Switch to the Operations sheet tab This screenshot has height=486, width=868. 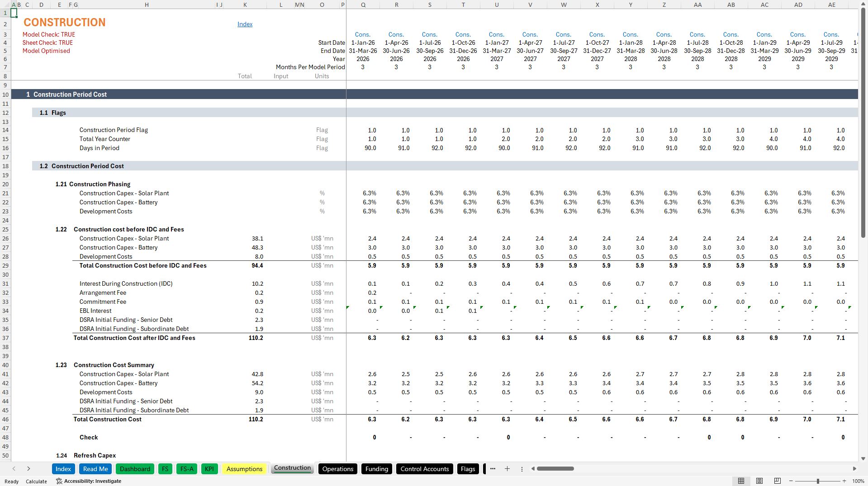tap(338, 469)
